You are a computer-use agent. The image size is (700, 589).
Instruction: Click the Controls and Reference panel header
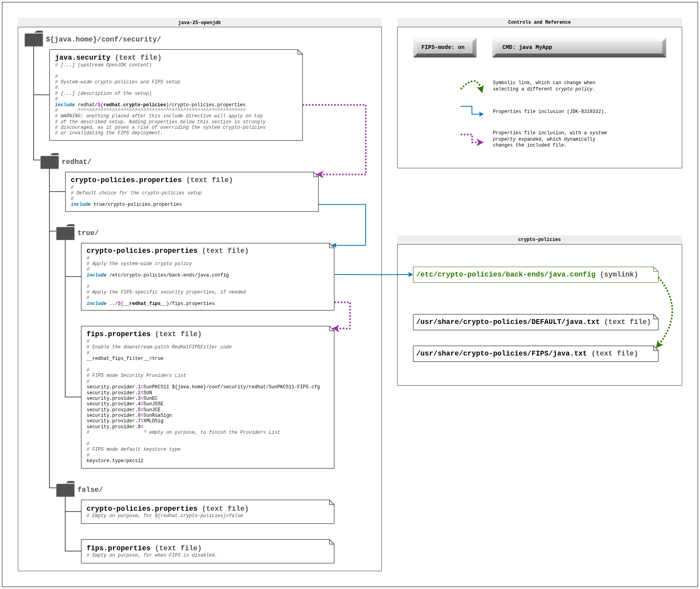540,23
